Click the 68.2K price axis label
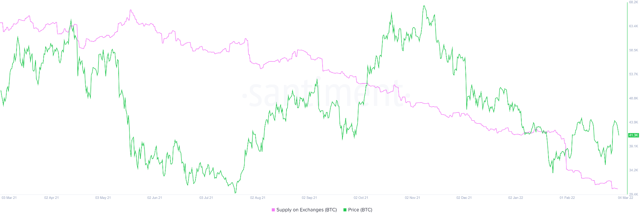Viewport: 644px width, 218px height. coord(634,2)
